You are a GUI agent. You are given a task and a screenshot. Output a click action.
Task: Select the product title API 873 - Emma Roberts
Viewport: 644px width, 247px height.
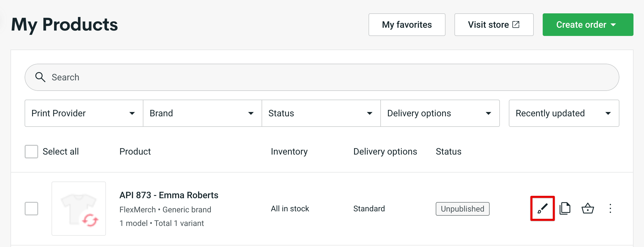[169, 195]
